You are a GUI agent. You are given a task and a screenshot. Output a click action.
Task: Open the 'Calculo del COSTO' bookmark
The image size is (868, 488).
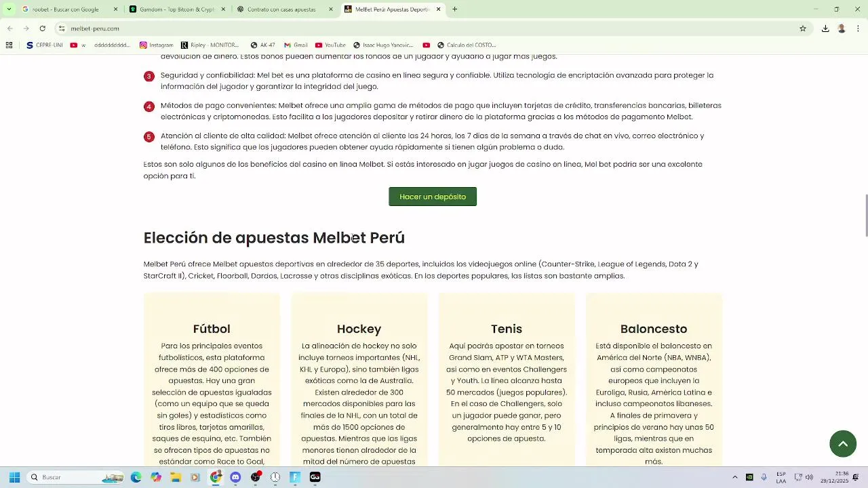[467, 45]
